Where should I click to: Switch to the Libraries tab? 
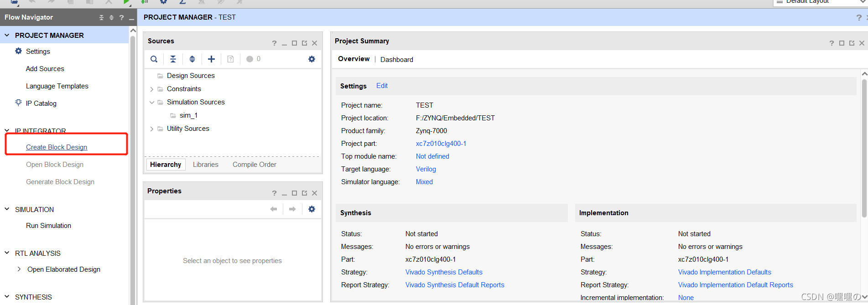coord(205,165)
